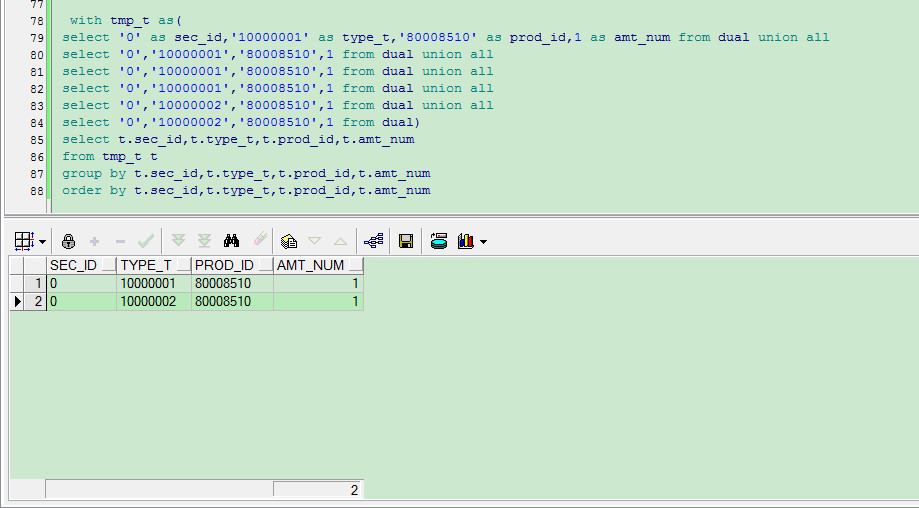Place cursor on 'with tmp_t as(' line
919x508 pixels.
pyautogui.click(x=126, y=21)
